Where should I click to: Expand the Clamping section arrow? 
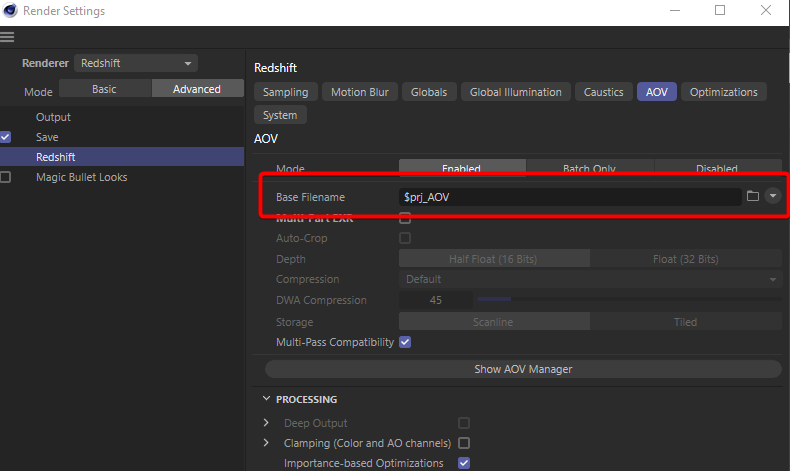point(266,443)
